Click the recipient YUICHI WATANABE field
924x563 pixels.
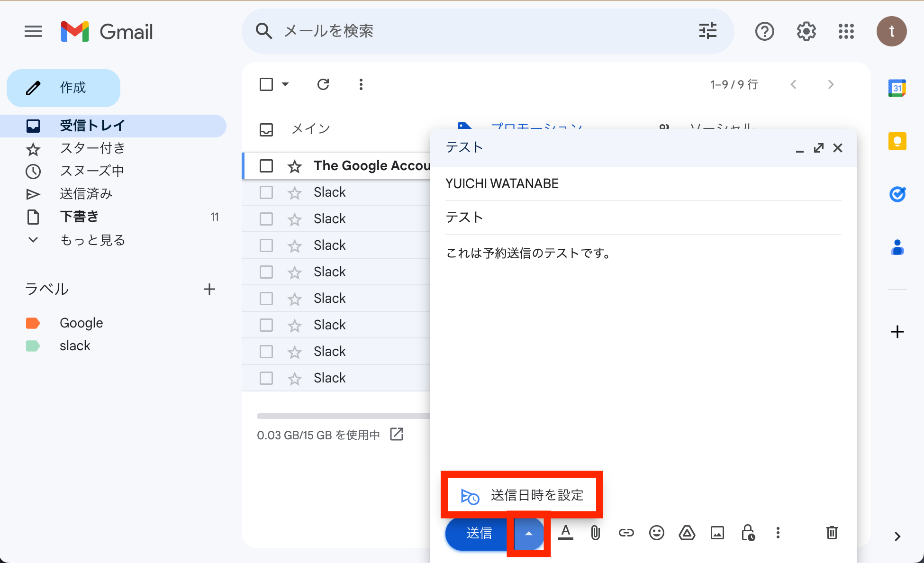643,183
